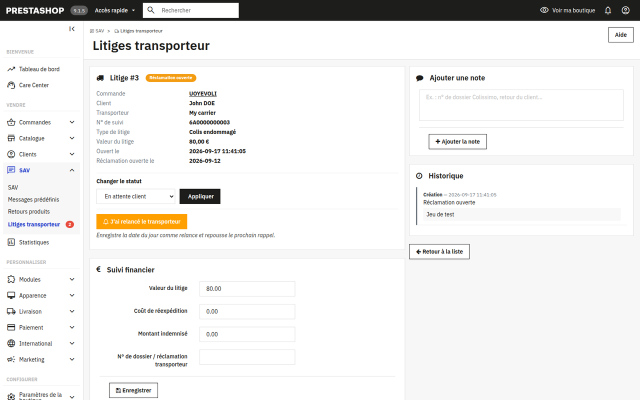Click Voir ma boutique eye icon

544,10
